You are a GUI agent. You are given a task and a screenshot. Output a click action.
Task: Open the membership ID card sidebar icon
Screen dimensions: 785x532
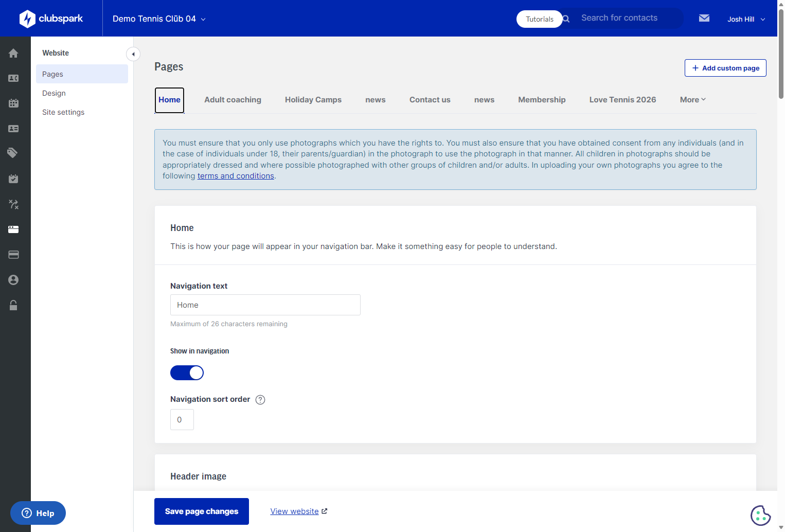click(13, 129)
